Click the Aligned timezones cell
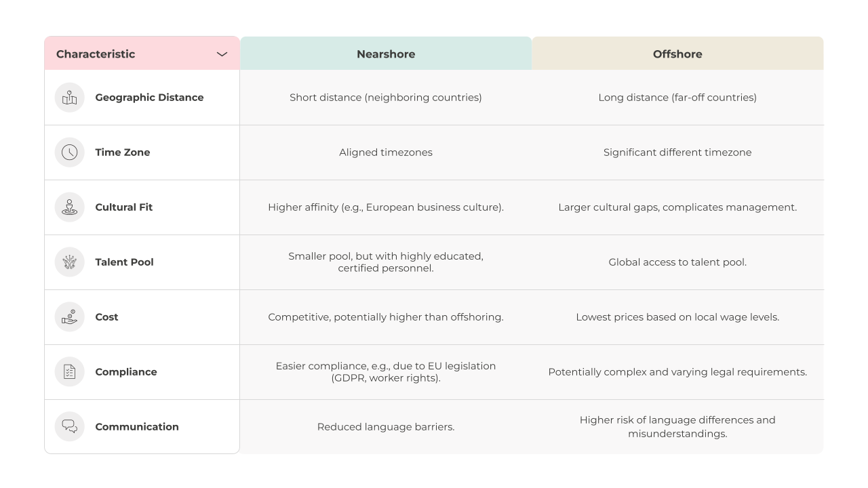Viewport: 868px width, 488px height. pyautogui.click(x=386, y=152)
